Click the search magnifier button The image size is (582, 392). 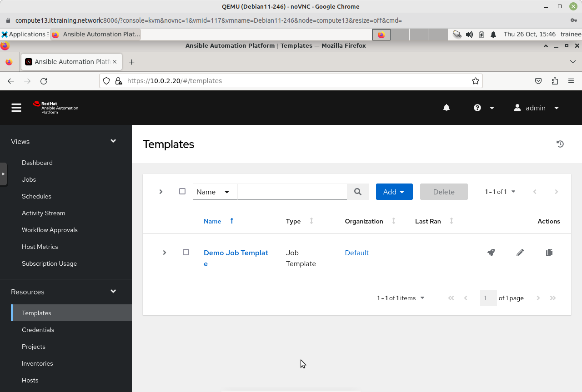[x=358, y=192]
